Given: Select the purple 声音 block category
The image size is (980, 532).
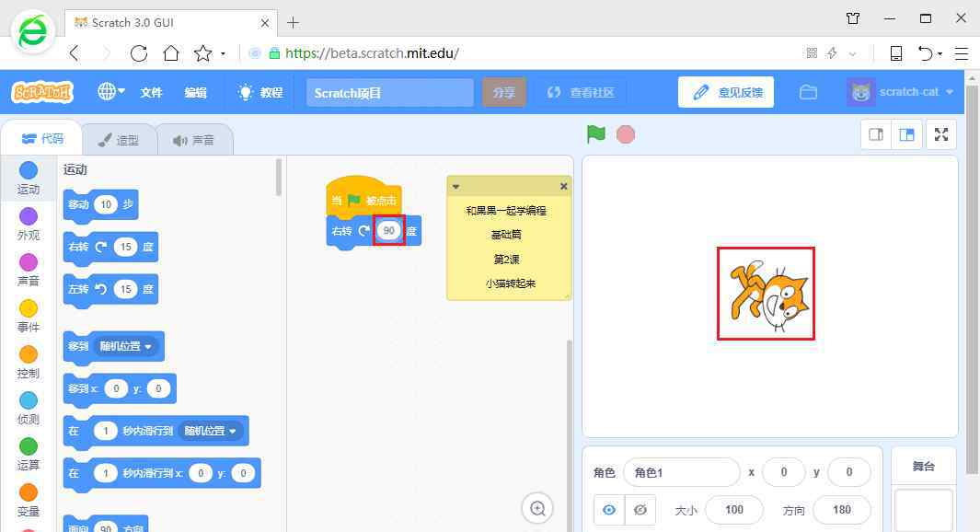Looking at the screenshot, I should point(29,270).
